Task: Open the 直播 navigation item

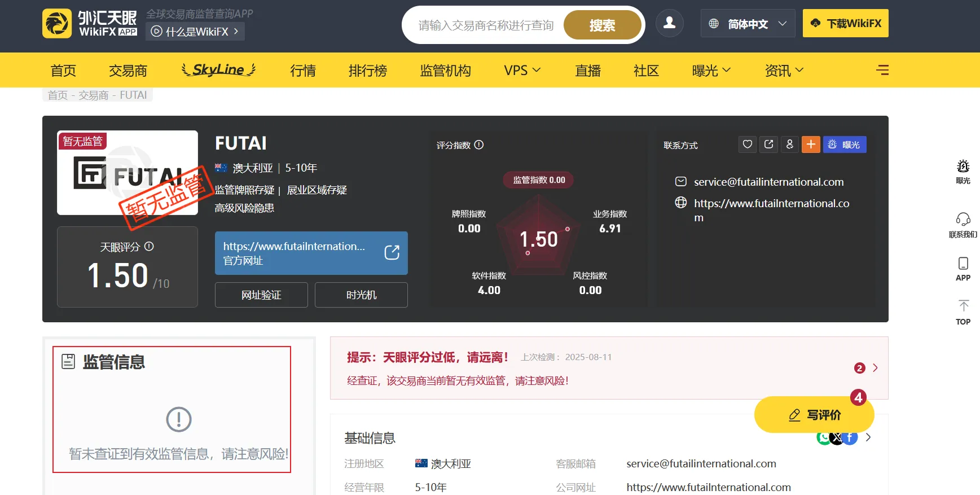Action: tap(588, 70)
